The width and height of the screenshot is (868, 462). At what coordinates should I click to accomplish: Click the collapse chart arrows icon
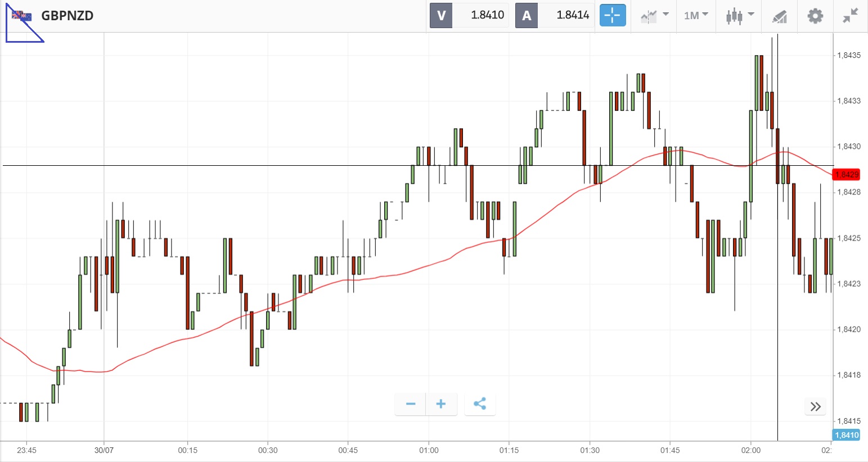tap(850, 16)
